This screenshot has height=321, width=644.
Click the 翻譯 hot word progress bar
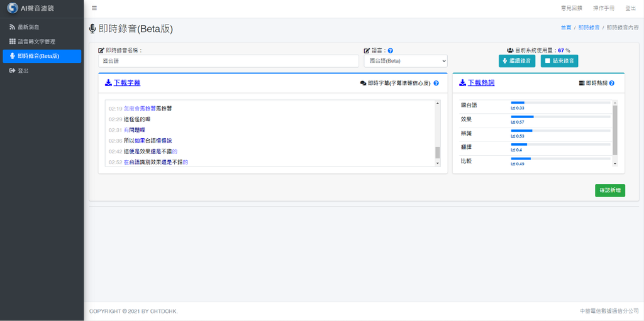(x=560, y=144)
